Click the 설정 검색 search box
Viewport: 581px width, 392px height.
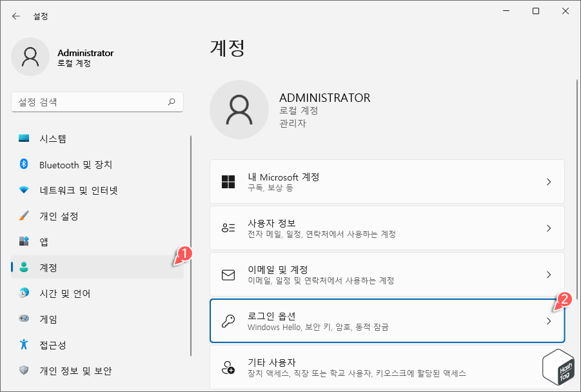click(97, 102)
